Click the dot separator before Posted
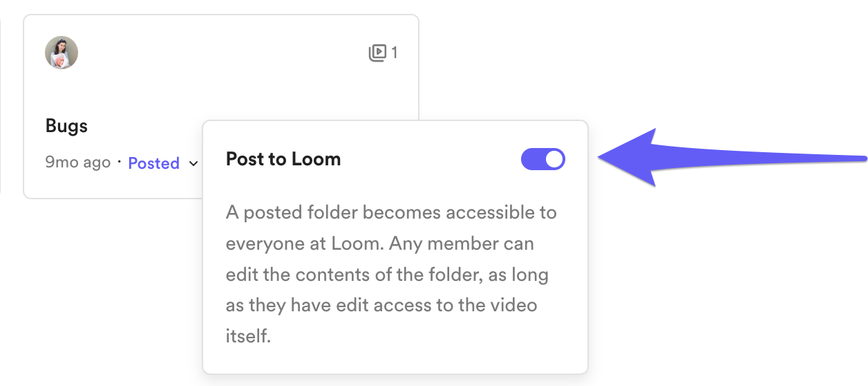Image resolution: width=868 pixels, height=386 pixels. (x=120, y=163)
